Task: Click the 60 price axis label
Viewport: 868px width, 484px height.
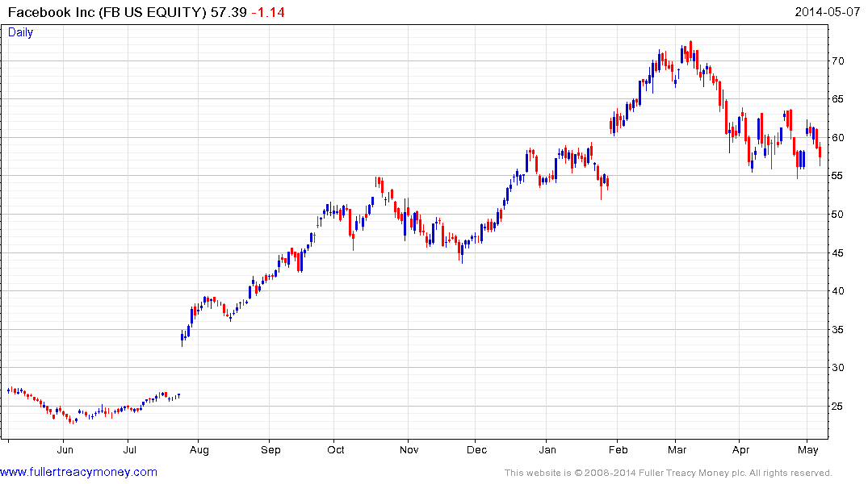Action: (837, 138)
